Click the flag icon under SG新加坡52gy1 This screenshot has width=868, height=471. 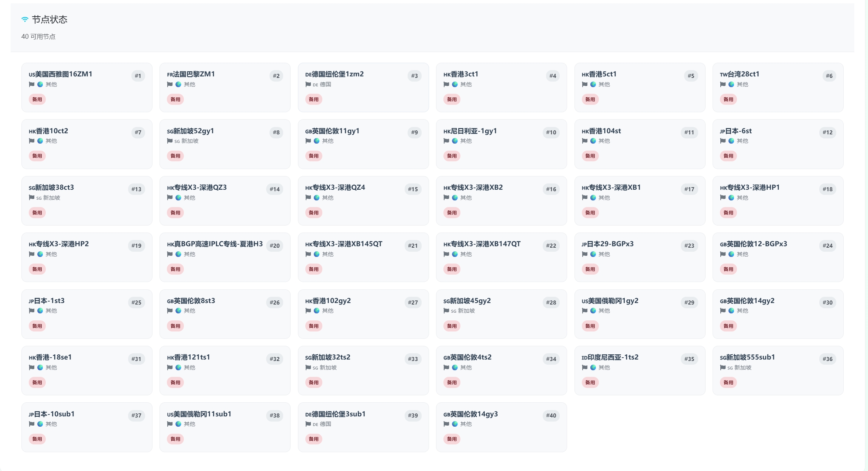(170, 141)
